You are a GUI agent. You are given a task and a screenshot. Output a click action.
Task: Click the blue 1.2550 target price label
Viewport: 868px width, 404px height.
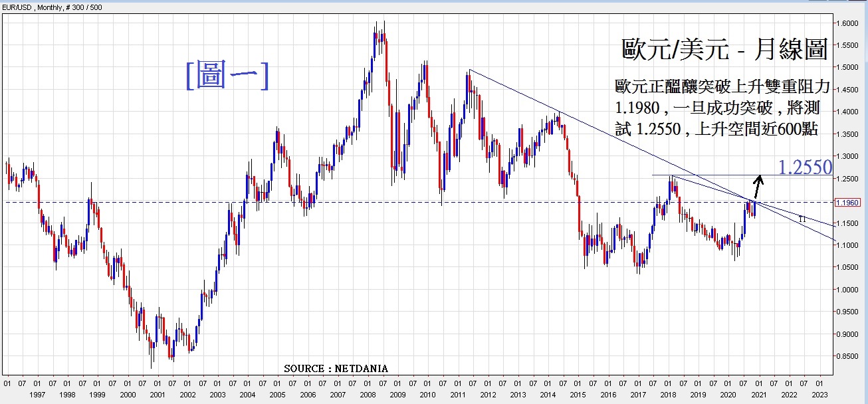click(x=804, y=167)
